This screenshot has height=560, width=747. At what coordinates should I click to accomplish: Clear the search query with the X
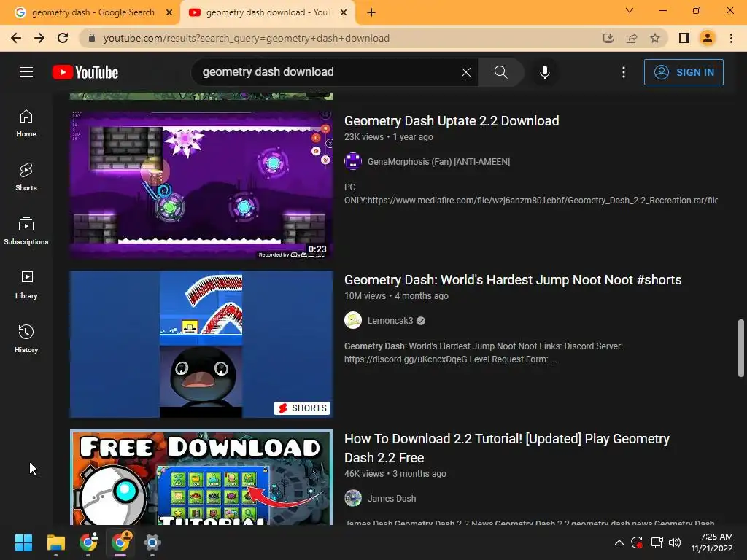click(466, 72)
